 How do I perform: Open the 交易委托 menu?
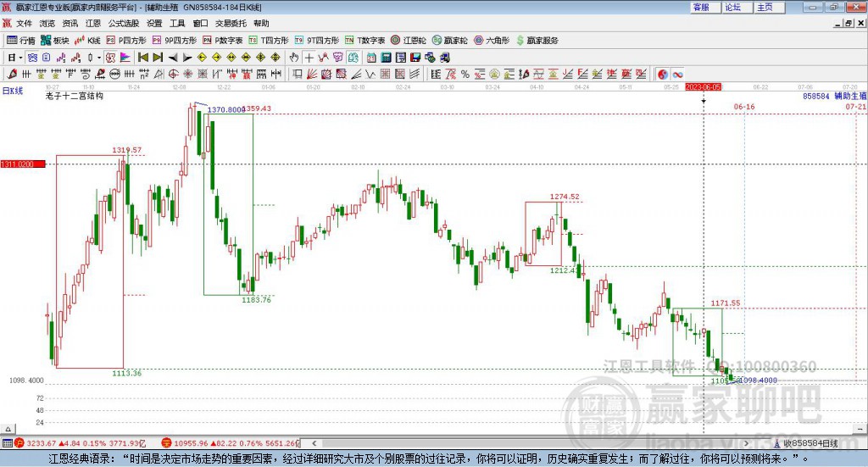click(231, 23)
